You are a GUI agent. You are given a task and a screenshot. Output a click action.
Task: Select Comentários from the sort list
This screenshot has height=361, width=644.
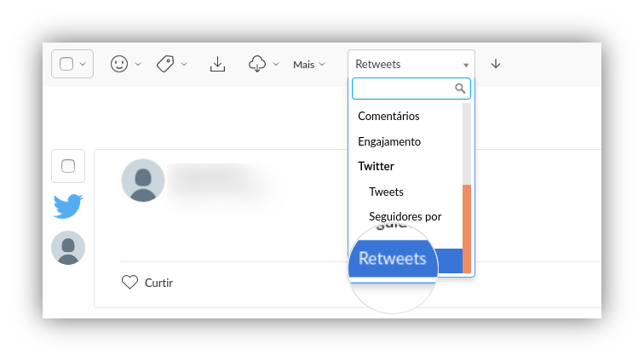coord(388,117)
